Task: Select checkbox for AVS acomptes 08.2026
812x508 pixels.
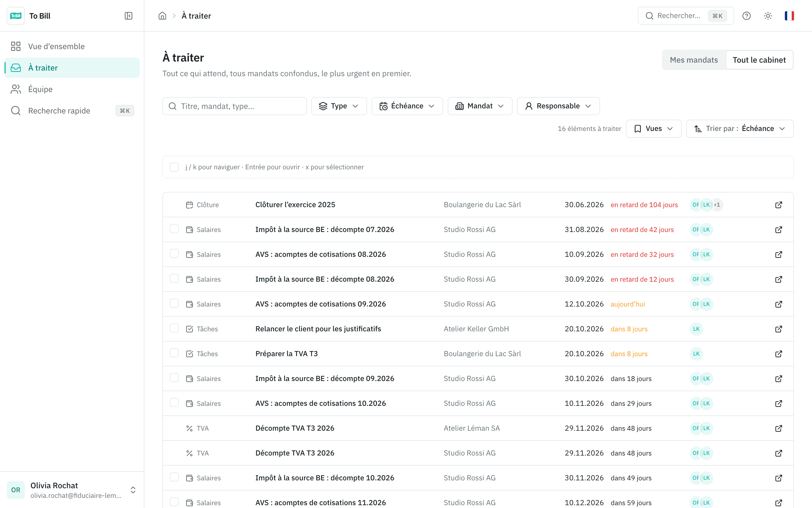Action: pos(174,254)
